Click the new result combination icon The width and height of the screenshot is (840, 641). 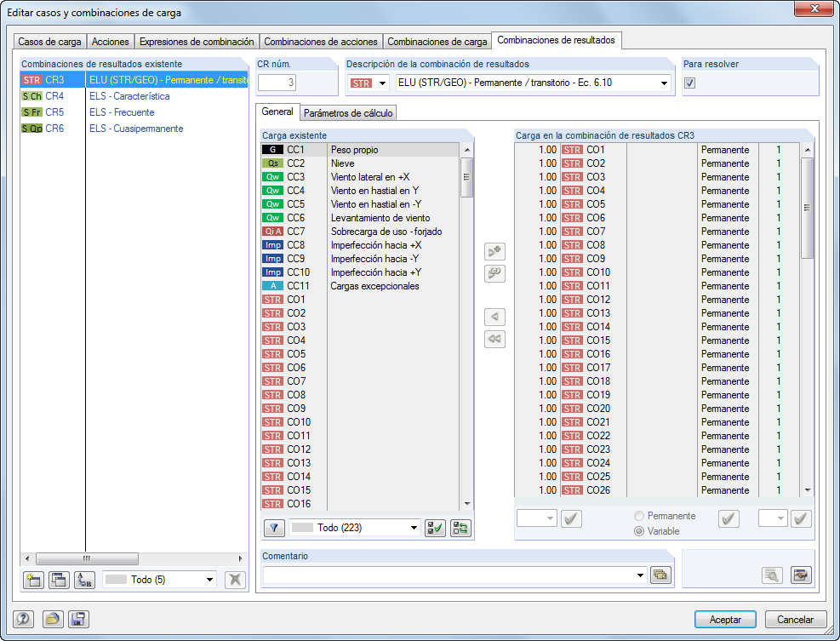tap(34, 580)
